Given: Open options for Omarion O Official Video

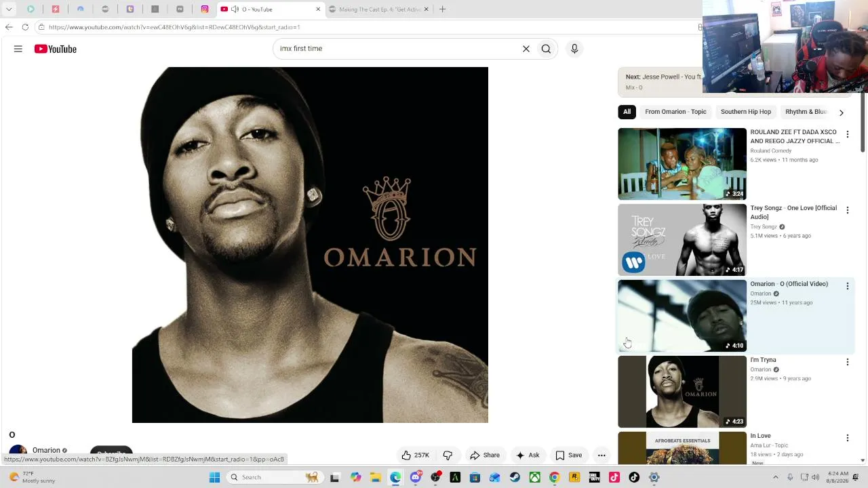Looking at the screenshot, I should pyautogui.click(x=847, y=287).
